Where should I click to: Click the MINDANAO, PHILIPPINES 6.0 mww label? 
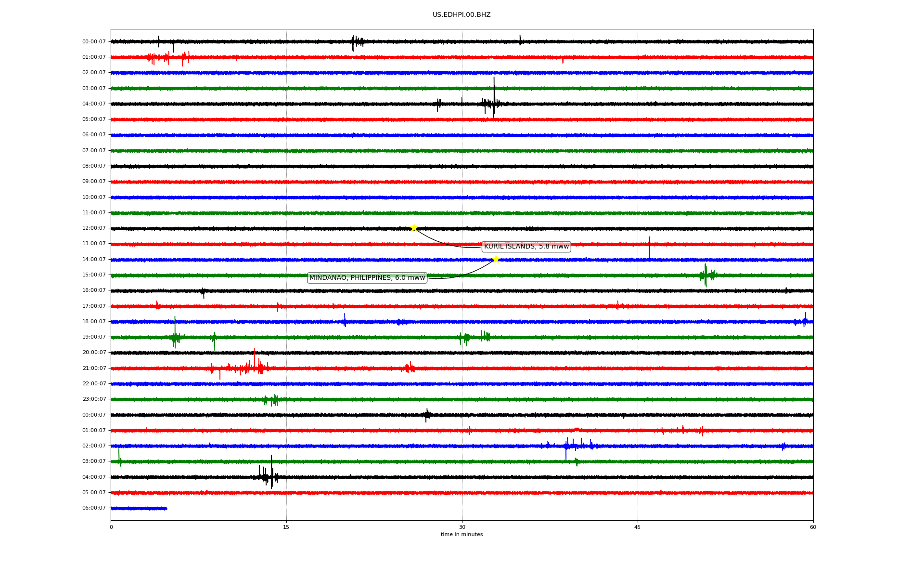pos(367,278)
